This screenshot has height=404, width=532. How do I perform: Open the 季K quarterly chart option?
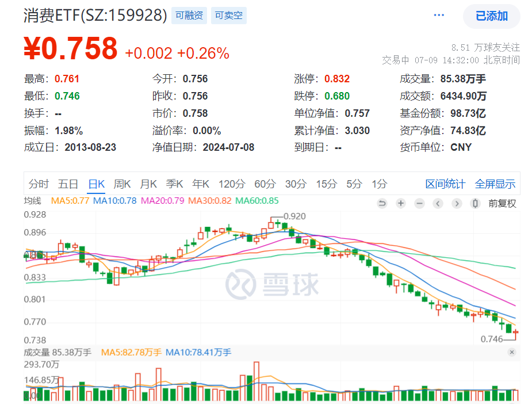click(x=174, y=184)
